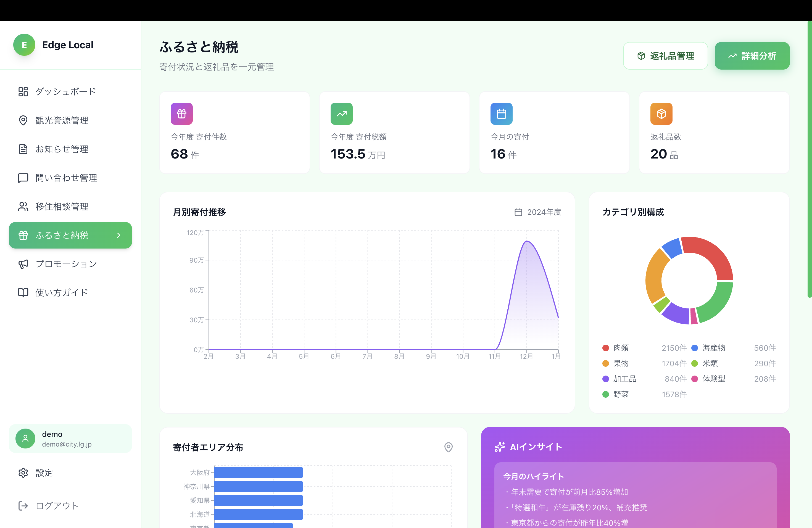The width and height of the screenshot is (812, 528).
Task: Open the demo@city.lg.jp account card
Action: [70, 438]
